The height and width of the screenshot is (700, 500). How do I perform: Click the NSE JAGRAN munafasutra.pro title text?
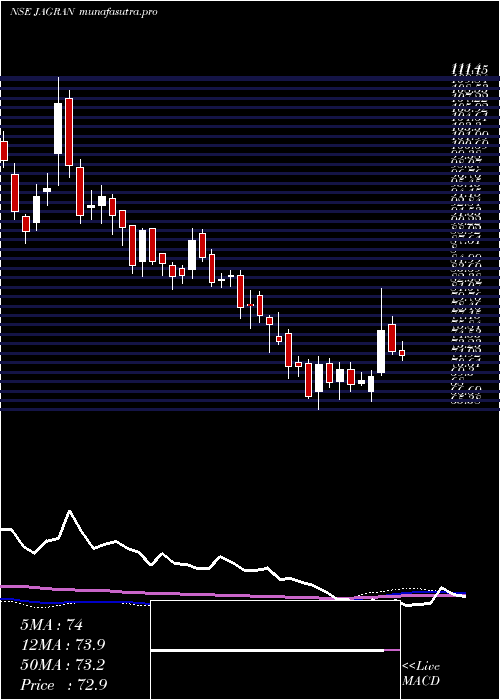[83, 12]
